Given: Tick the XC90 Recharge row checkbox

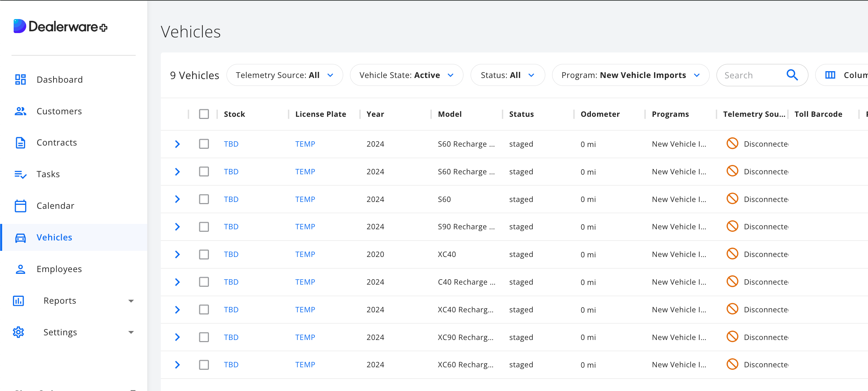Looking at the screenshot, I should (x=204, y=337).
